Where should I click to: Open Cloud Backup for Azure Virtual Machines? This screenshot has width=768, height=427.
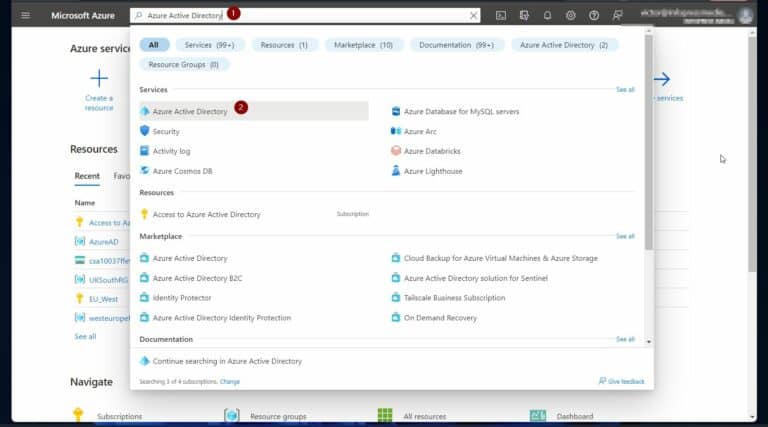click(x=501, y=258)
